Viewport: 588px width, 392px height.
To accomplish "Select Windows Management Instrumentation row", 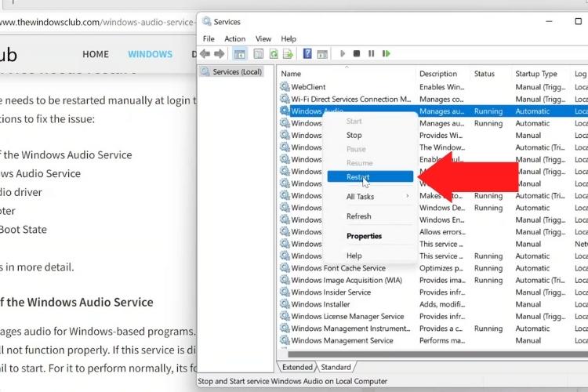I will (x=433, y=328).
